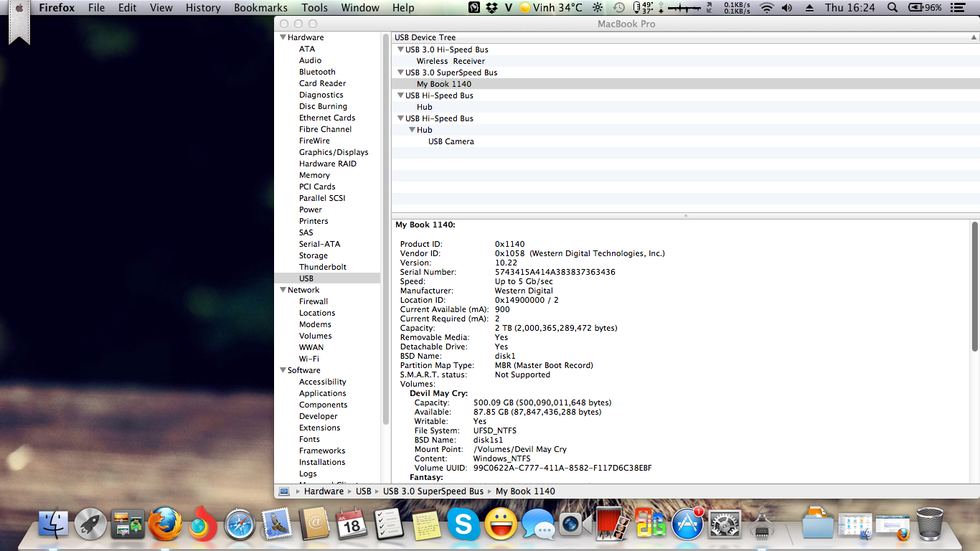The width and height of the screenshot is (980, 551).
Task: Click USB 3.0 SuperSpeed Bus in path bar
Action: pyautogui.click(x=433, y=491)
